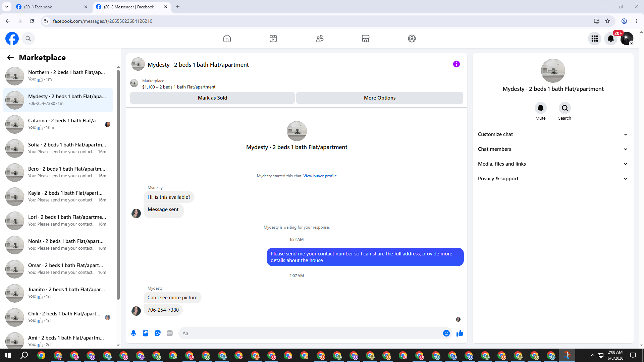Choose a sticker icon
The image size is (644, 362).
tap(158, 333)
